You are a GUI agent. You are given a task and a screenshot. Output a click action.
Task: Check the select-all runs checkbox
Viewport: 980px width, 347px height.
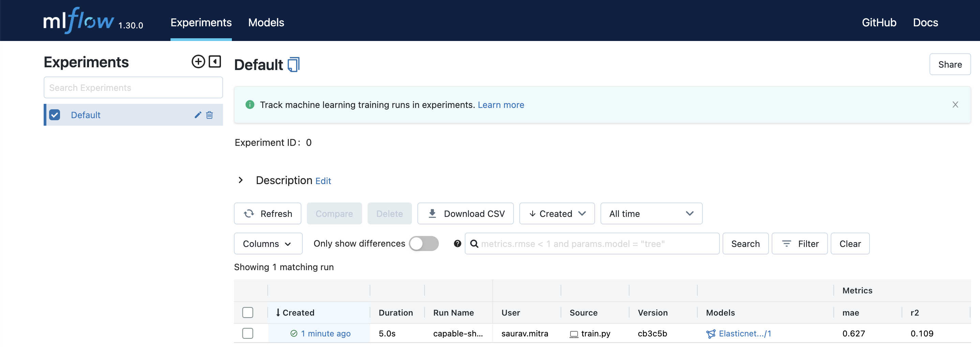tap(248, 313)
